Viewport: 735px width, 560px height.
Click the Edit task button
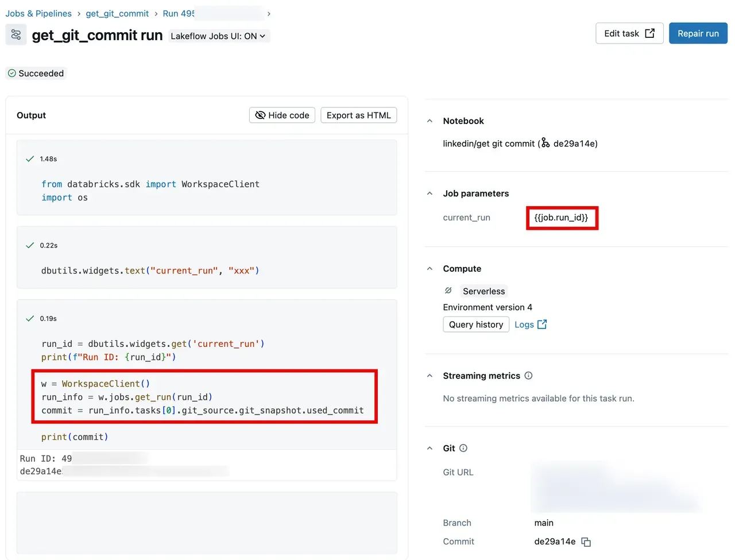click(629, 33)
